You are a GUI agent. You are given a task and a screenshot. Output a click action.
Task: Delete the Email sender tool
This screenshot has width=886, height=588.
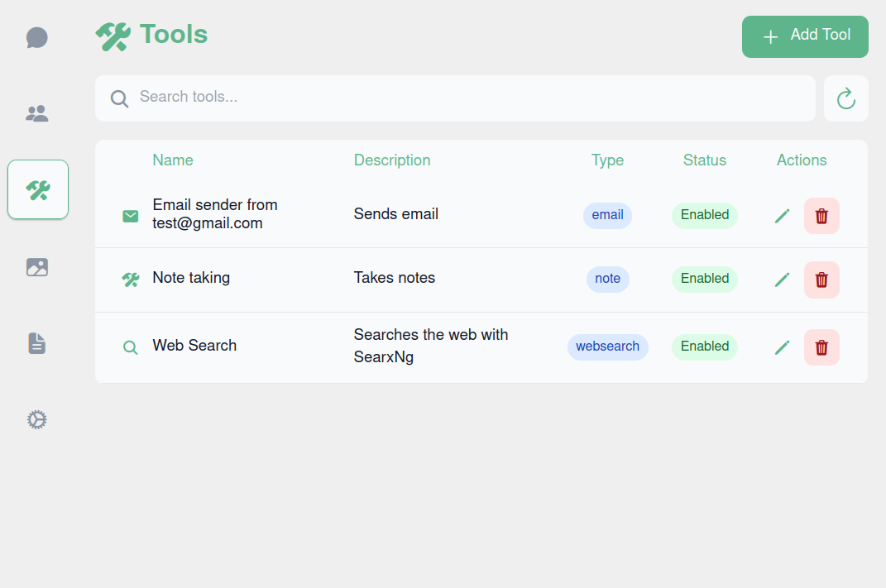821,216
